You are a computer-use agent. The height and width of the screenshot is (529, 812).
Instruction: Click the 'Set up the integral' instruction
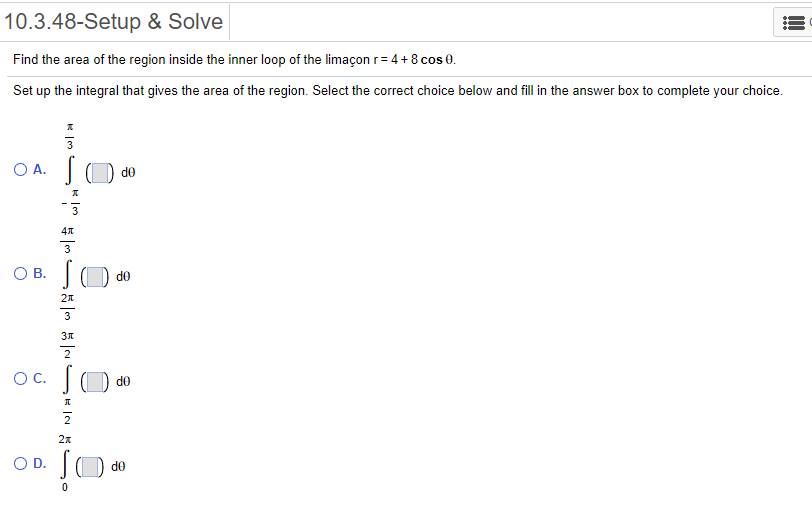397,90
